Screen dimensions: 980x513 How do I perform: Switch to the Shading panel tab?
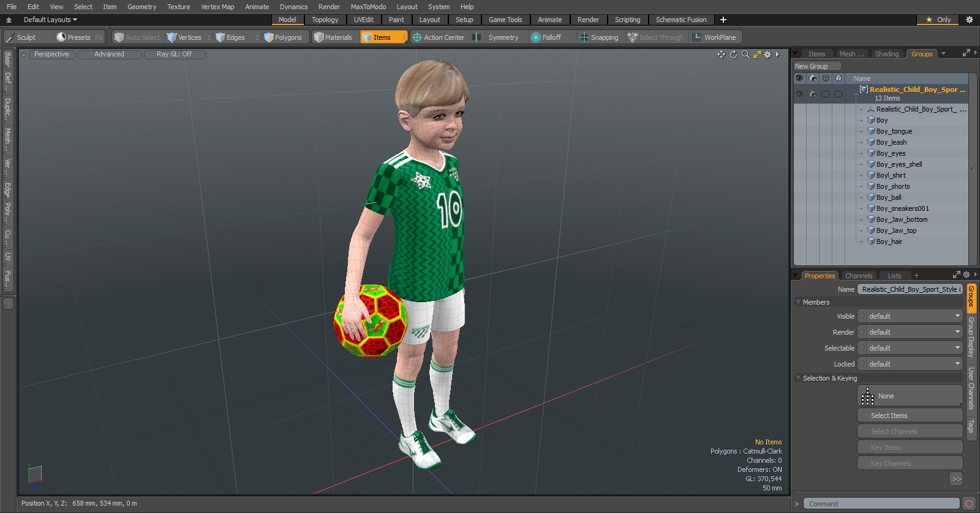point(886,54)
